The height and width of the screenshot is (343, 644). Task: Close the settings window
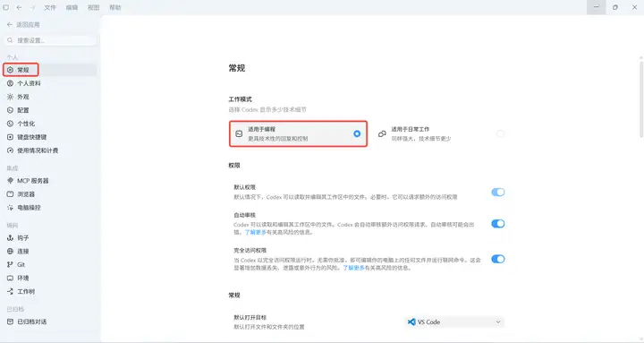coord(634,7)
